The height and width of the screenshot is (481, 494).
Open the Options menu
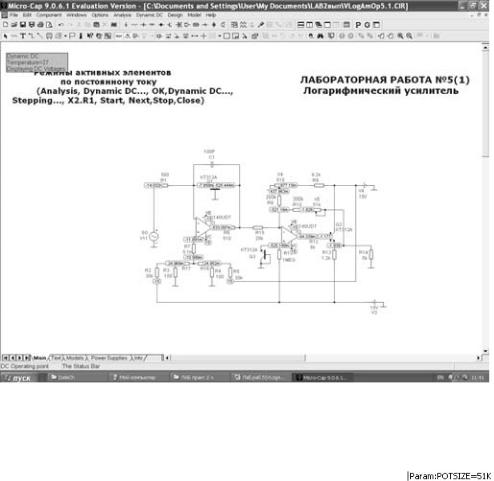(100, 15)
